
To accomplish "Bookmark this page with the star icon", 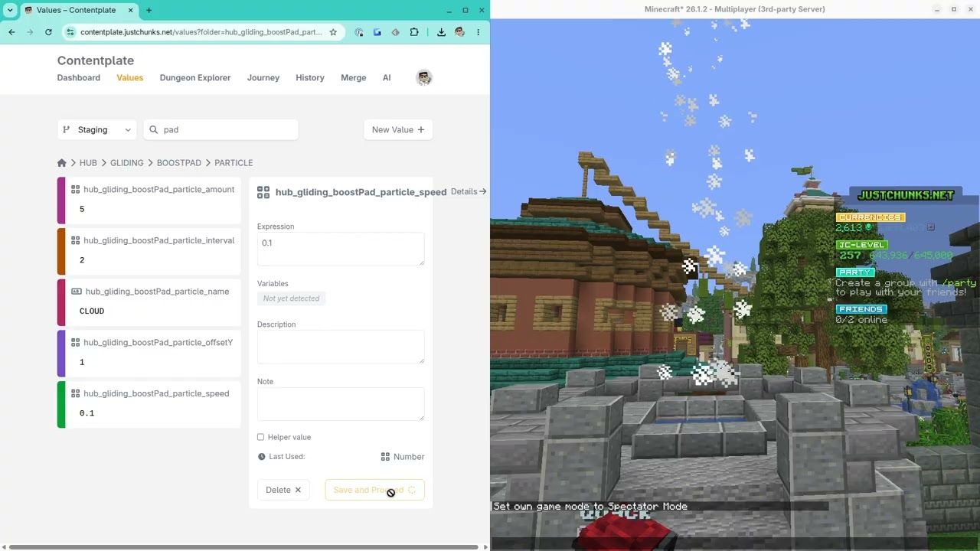I will (x=333, y=32).
